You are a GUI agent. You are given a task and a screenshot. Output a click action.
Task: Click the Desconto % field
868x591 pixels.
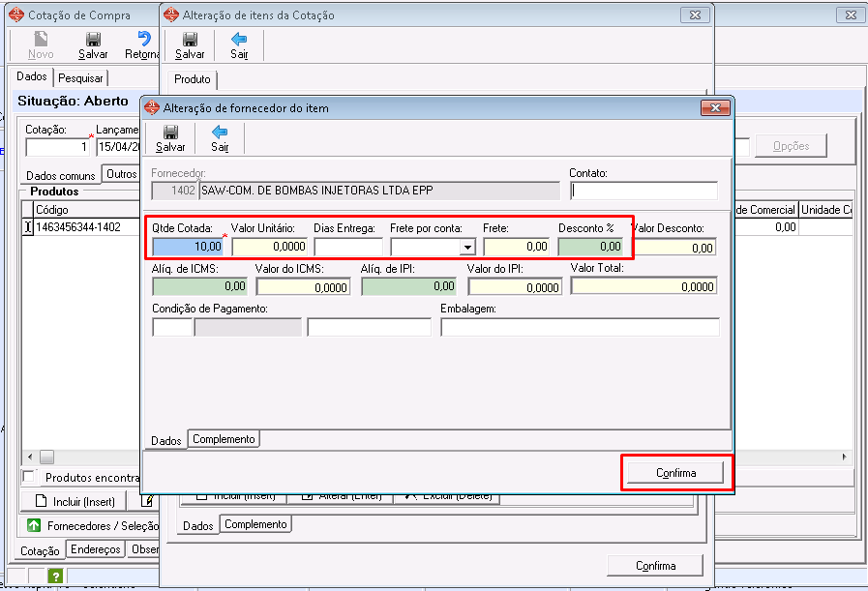coord(590,247)
